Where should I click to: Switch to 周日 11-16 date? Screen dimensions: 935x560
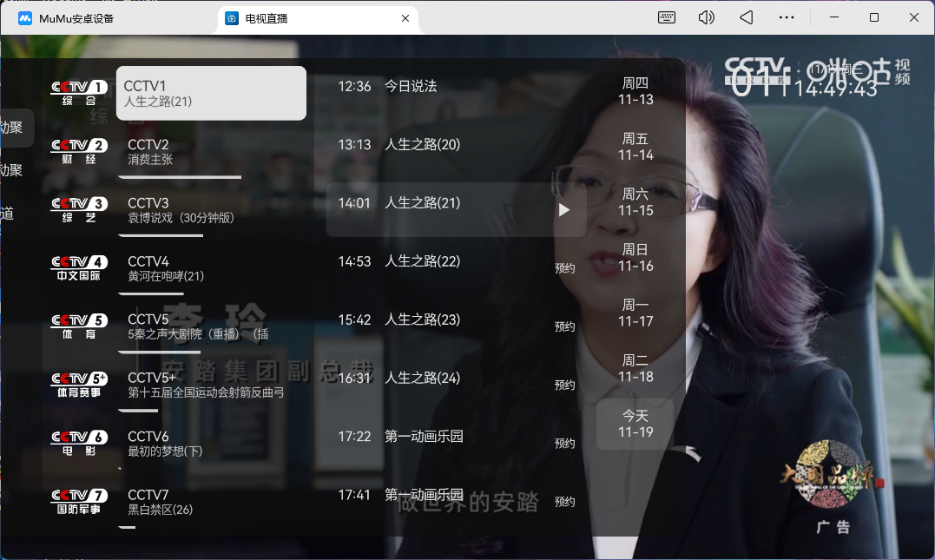[635, 258]
